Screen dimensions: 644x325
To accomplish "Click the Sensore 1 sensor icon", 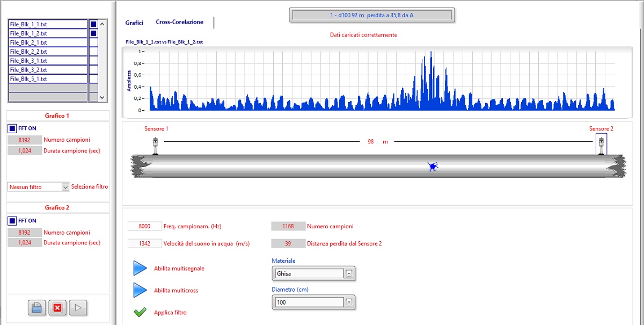I will point(155,146).
